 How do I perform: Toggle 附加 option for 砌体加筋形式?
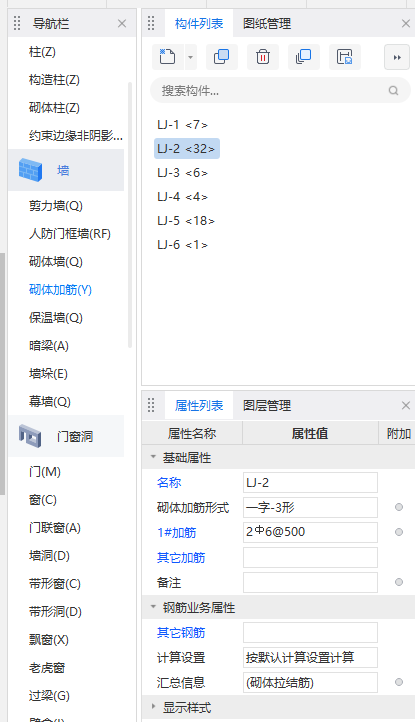coord(399,507)
